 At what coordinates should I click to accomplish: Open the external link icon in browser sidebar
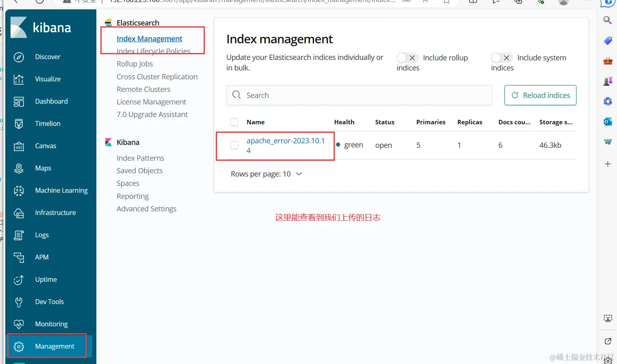click(608, 341)
